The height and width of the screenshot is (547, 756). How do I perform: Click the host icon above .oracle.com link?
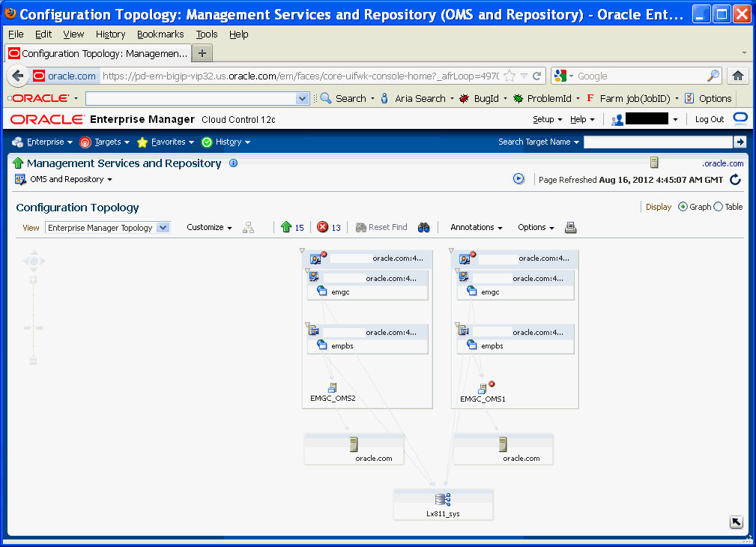(654, 163)
